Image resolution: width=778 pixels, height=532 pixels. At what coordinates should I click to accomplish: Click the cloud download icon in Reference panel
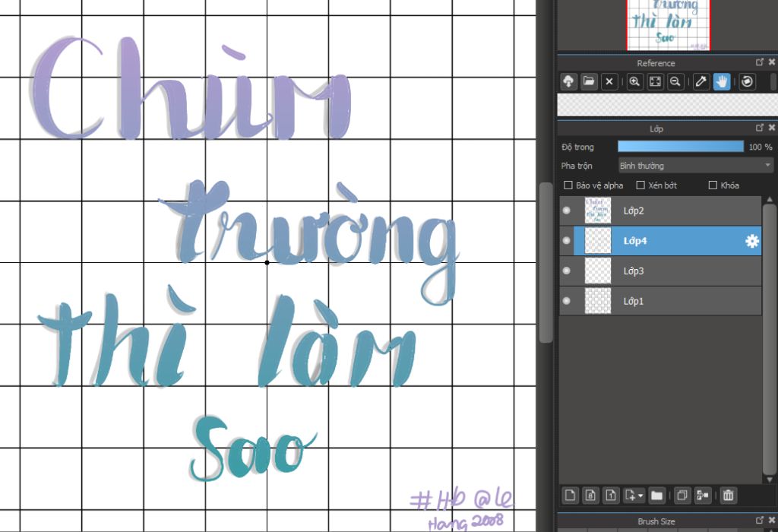pos(568,82)
